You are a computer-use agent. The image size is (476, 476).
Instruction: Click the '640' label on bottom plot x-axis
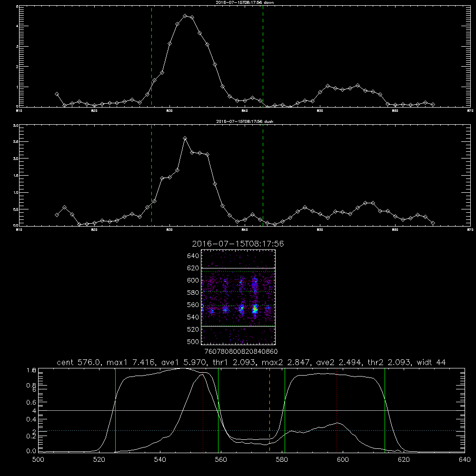465,460
